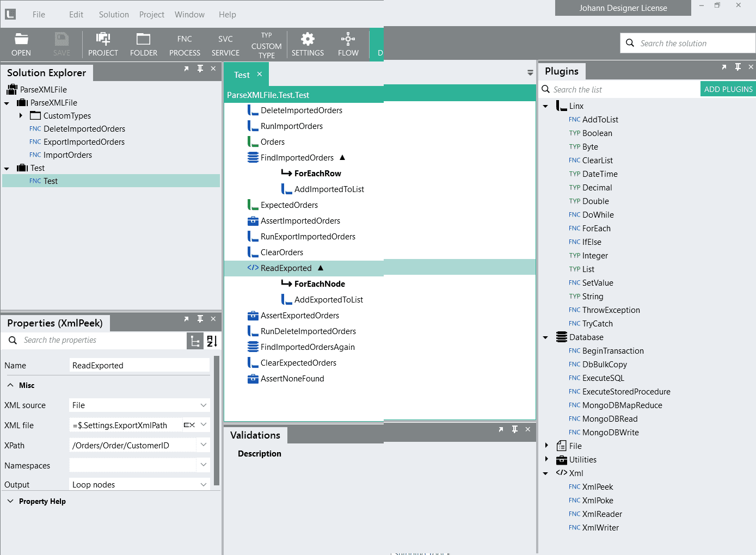This screenshot has width=756, height=555.
Task: Open the XPath dropdown
Action: 204,445
